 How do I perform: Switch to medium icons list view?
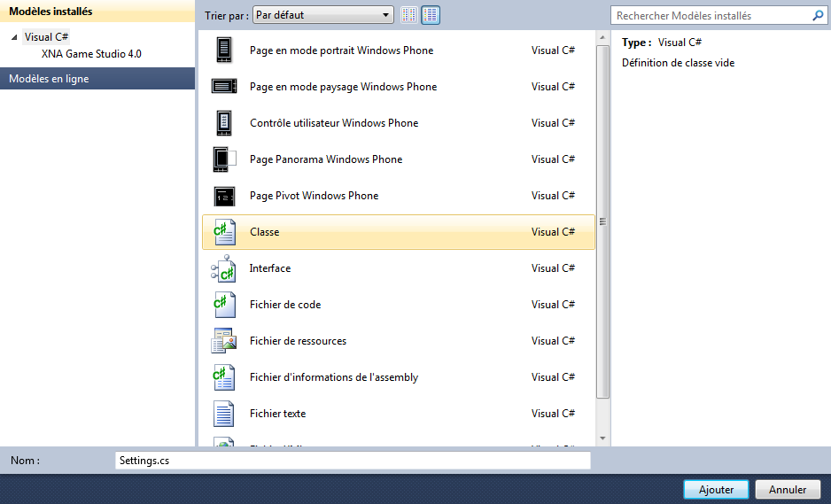coord(431,15)
